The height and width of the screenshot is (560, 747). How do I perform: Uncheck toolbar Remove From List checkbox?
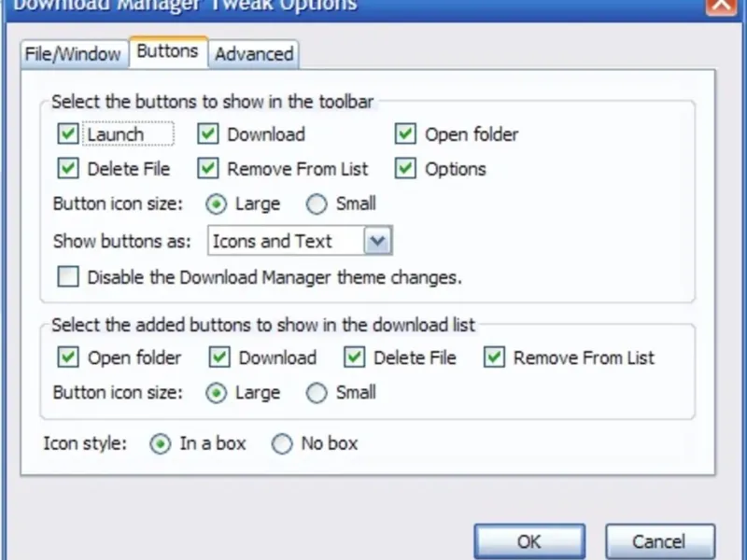tap(207, 169)
